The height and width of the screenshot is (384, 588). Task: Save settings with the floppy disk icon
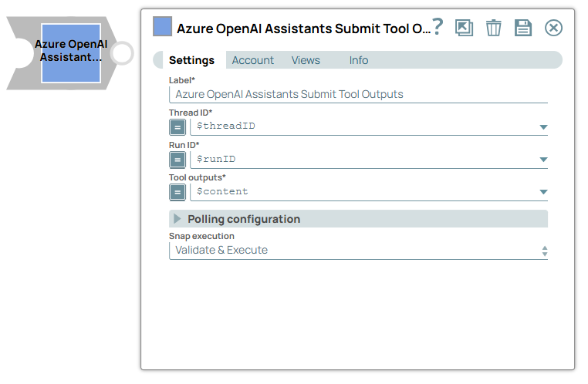[x=523, y=29]
